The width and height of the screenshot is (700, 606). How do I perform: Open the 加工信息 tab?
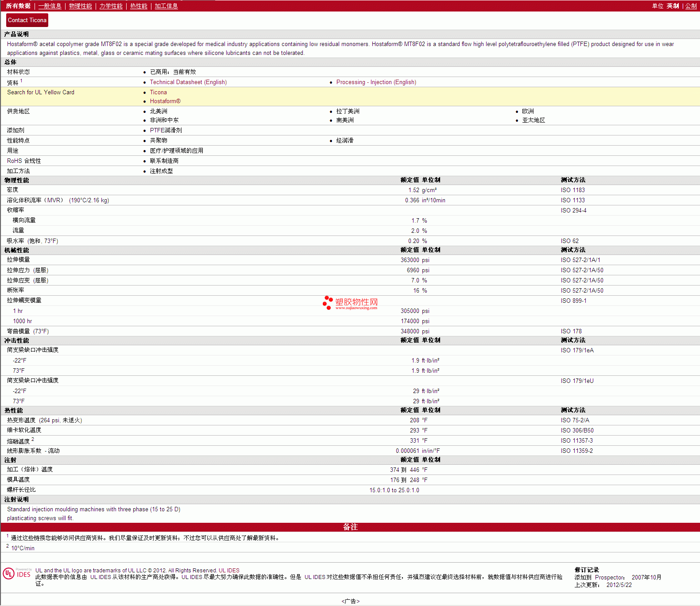[x=166, y=6]
